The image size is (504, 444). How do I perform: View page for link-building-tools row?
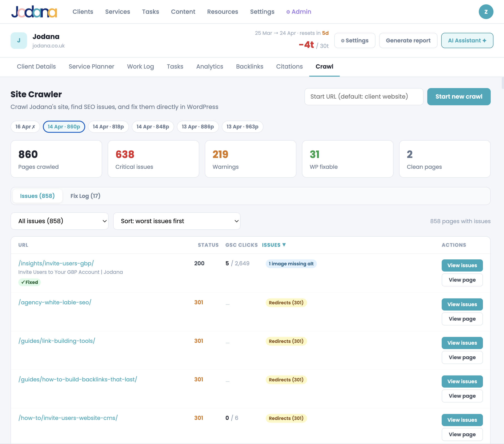point(462,357)
